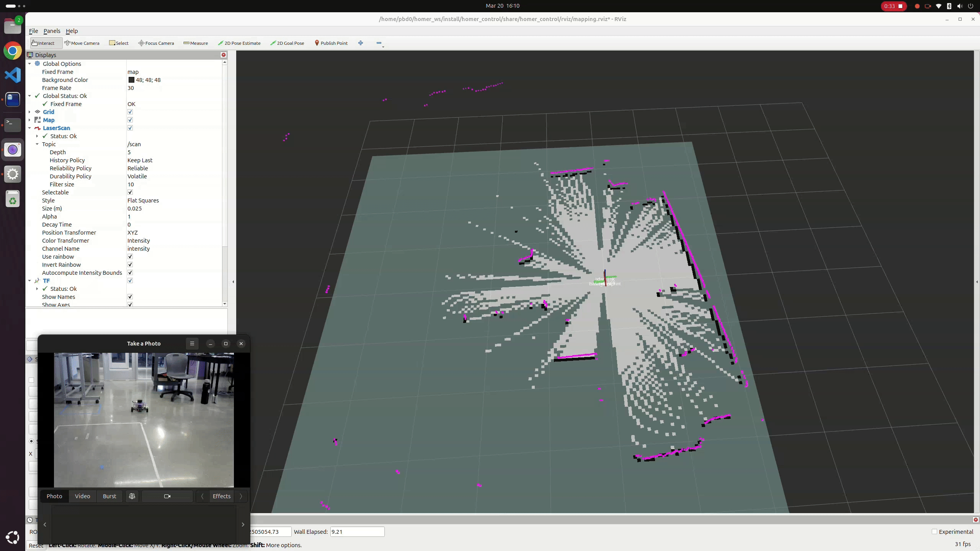
Task: Click the Color Transformer value 'Intensity'
Action: coord(139,241)
